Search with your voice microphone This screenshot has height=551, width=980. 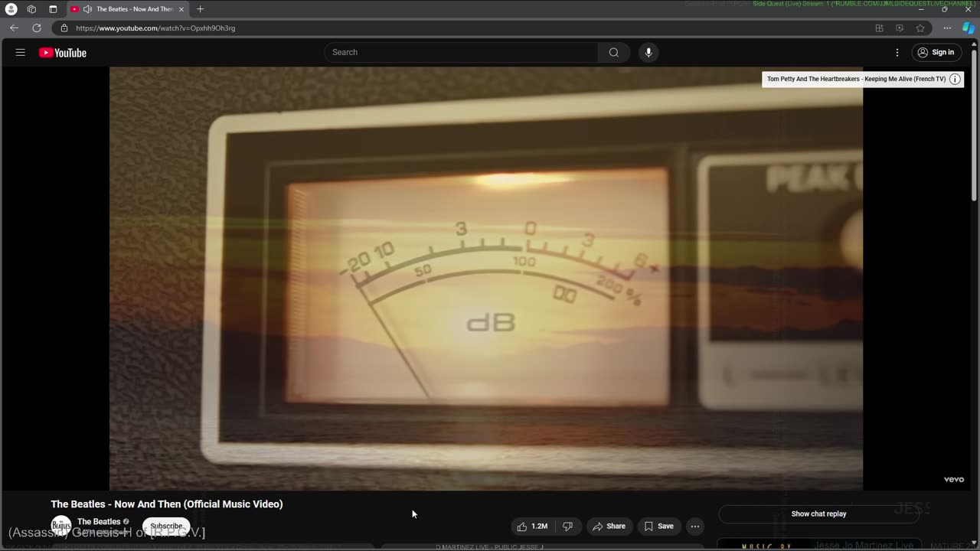pos(648,52)
